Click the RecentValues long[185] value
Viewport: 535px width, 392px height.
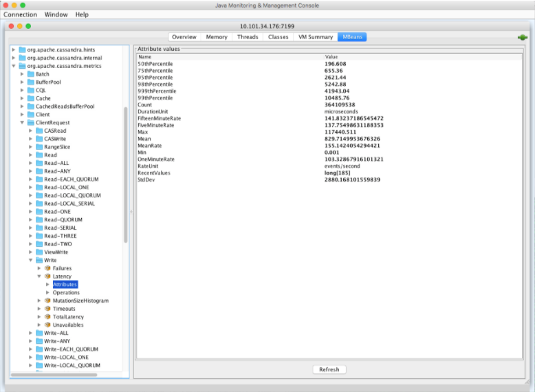[x=337, y=173]
